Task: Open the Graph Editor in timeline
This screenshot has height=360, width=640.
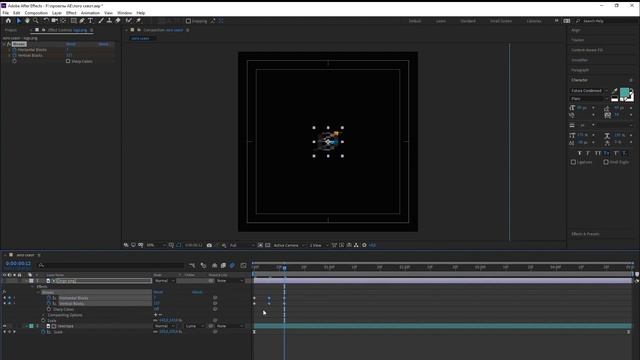Action: point(244,265)
